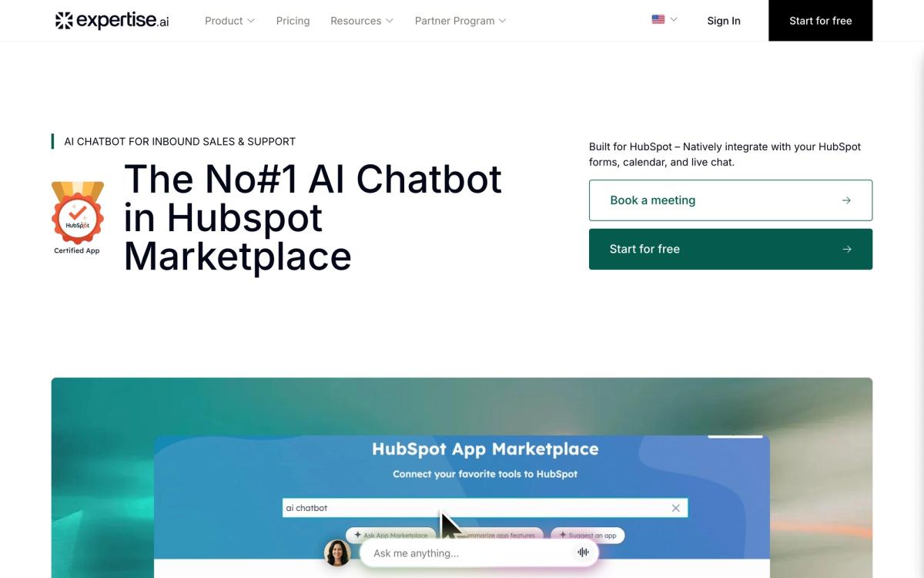Click the expertise.ai logo

(x=112, y=21)
